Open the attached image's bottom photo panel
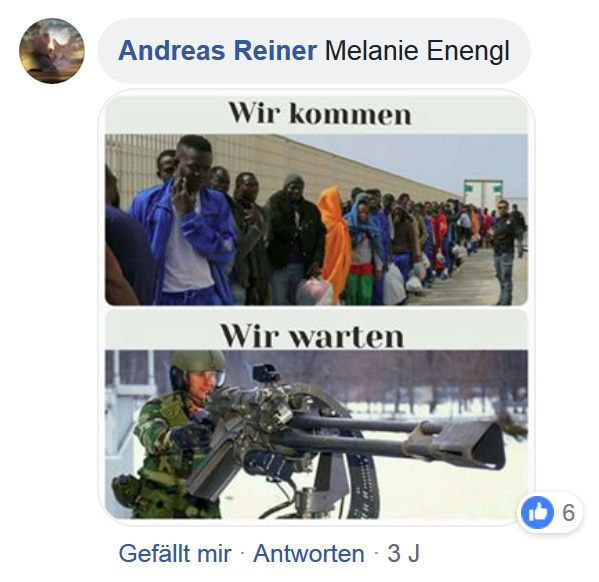The image size is (599, 582). [316, 434]
